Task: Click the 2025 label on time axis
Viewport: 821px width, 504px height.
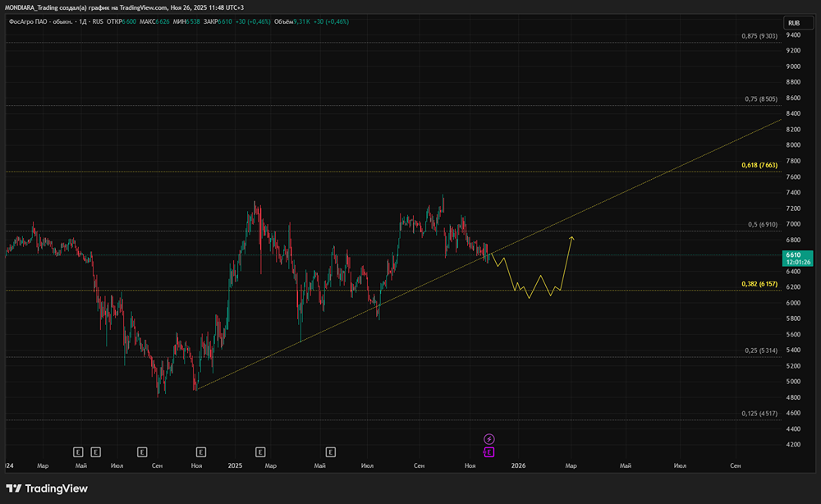Action: click(235, 465)
